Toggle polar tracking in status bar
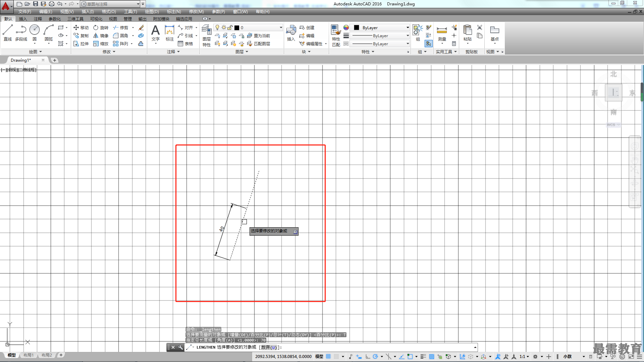 (x=375, y=356)
